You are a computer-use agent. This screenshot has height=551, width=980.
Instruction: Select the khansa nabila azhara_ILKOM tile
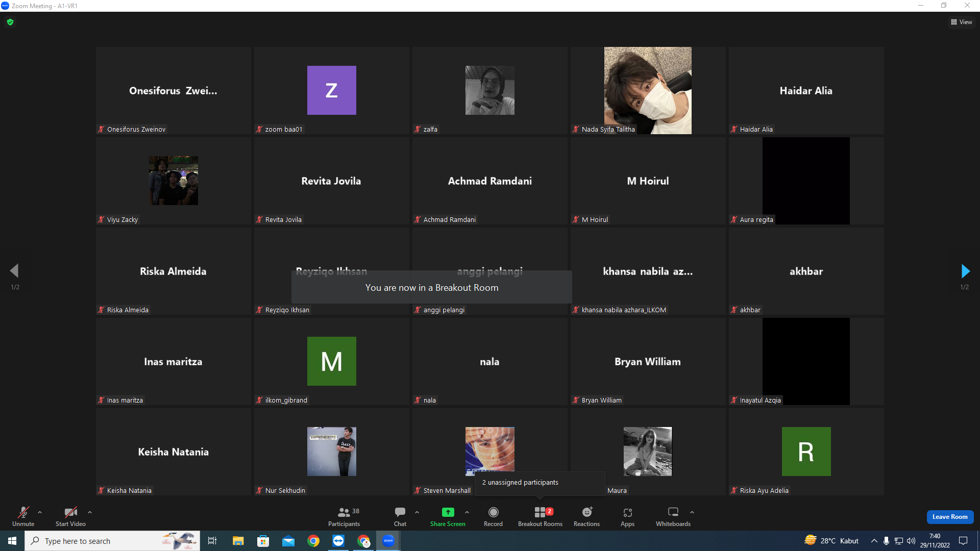pyautogui.click(x=648, y=271)
